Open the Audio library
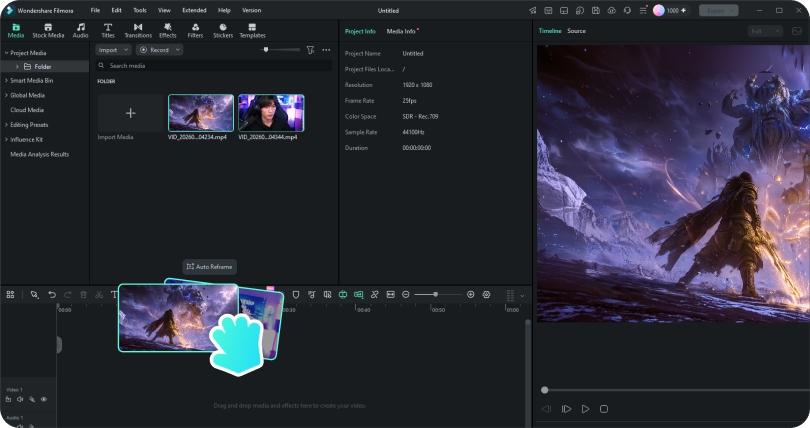Viewport: 810px width, 428px height. 81,30
